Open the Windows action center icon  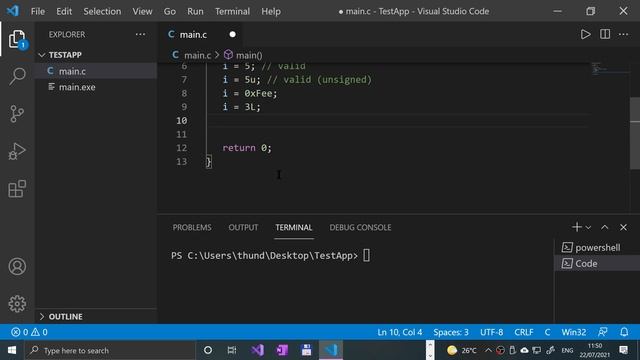coord(624,350)
